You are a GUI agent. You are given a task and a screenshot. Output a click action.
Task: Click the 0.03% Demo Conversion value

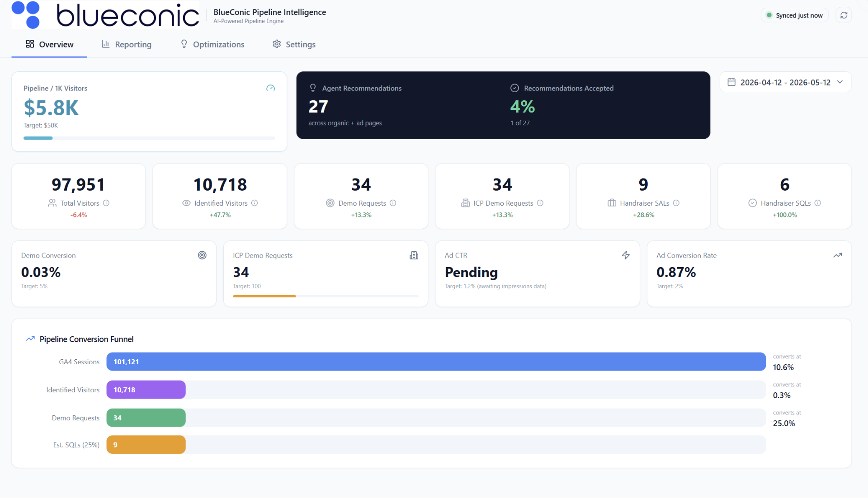[41, 272]
